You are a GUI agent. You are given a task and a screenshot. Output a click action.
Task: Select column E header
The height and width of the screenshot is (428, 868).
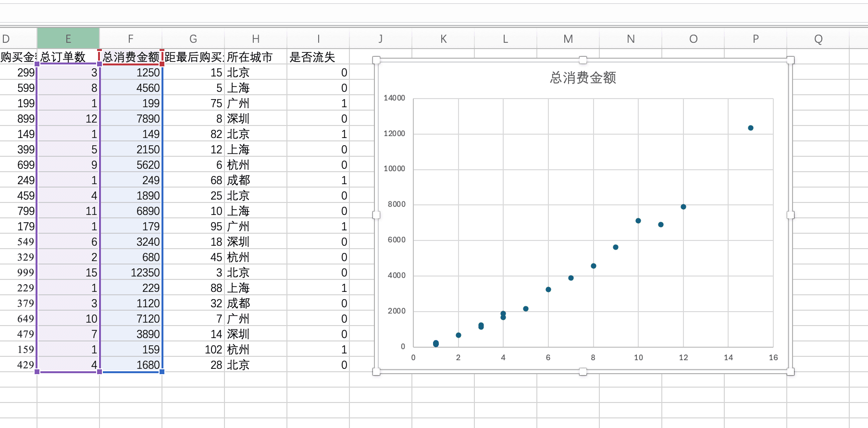point(68,39)
